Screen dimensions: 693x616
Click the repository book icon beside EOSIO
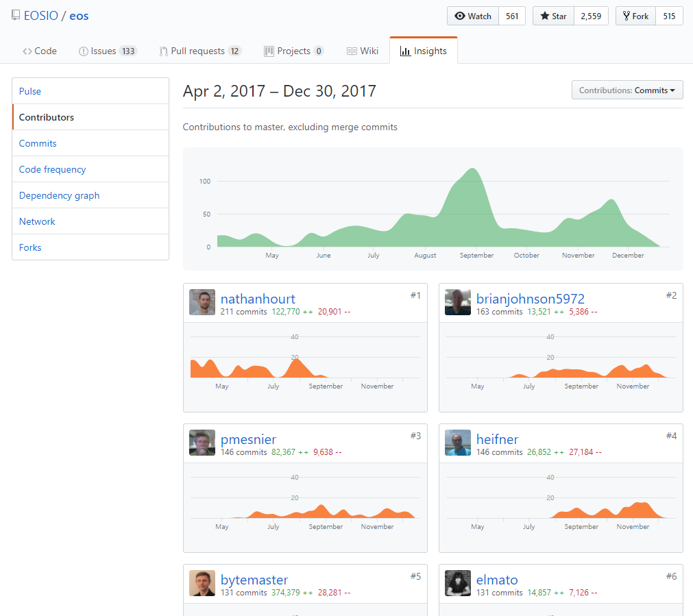pos(16,15)
